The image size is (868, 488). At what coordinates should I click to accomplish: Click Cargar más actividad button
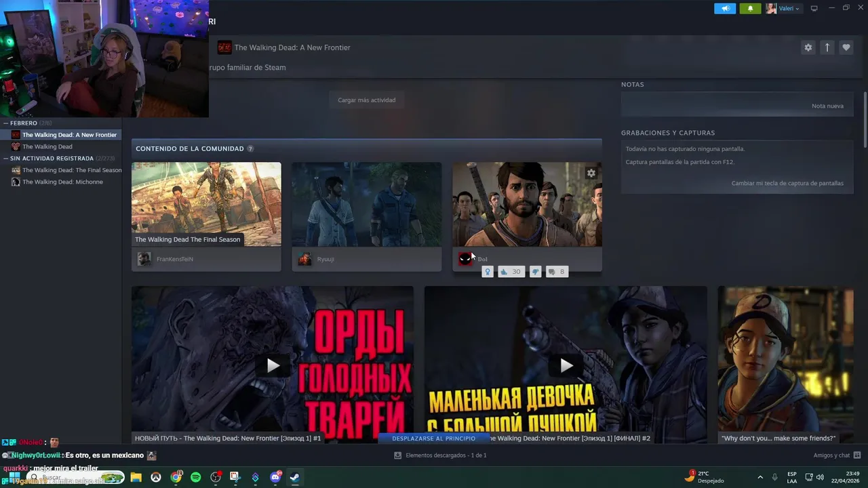coord(367,100)
